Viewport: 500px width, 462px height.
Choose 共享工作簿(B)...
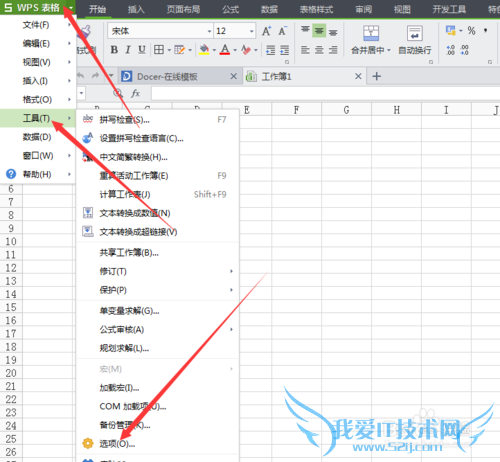[x=158, y=253]
